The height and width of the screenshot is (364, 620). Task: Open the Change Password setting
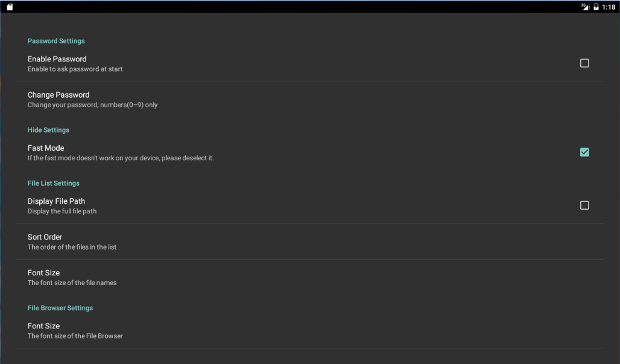310,99
